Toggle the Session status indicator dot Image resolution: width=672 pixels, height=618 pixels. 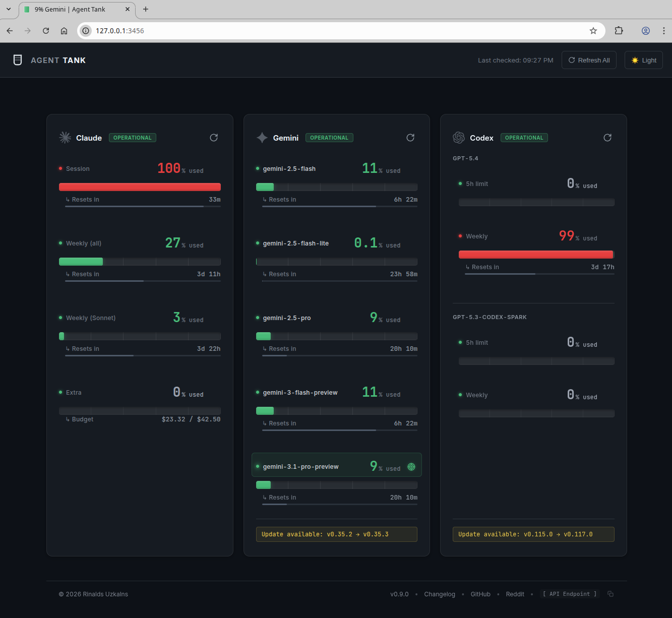61,168
